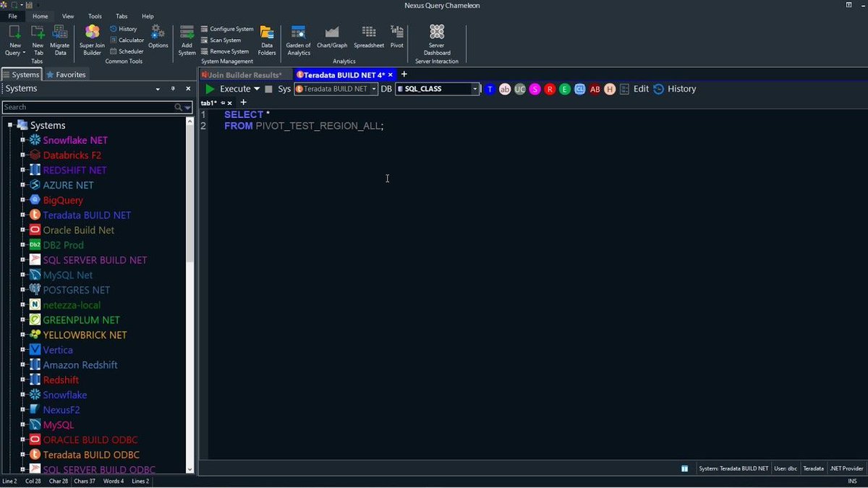
Task: Launch the Migrate Data tool
Action: click(60, 40)
